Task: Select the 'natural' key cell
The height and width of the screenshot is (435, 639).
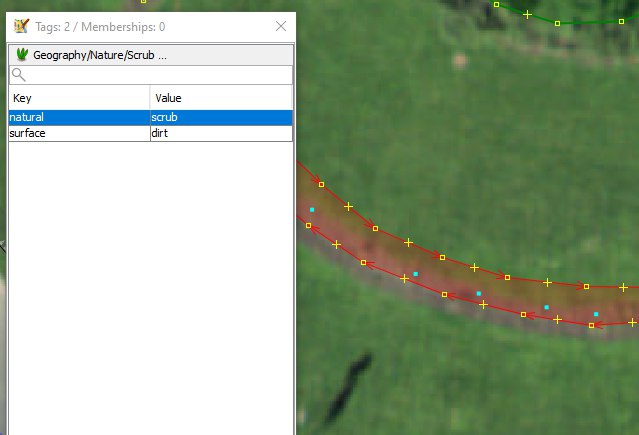Action: (79, 117)
